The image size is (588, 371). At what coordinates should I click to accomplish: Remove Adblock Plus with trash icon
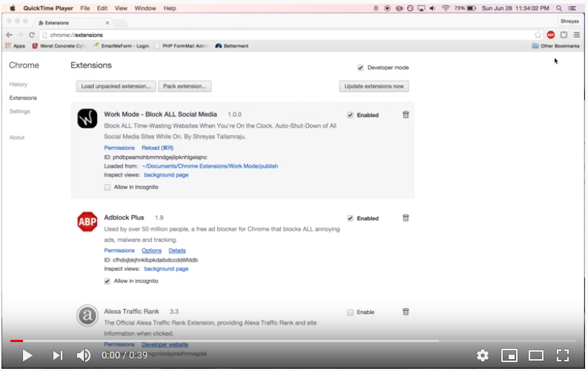(x=406, y=218)
